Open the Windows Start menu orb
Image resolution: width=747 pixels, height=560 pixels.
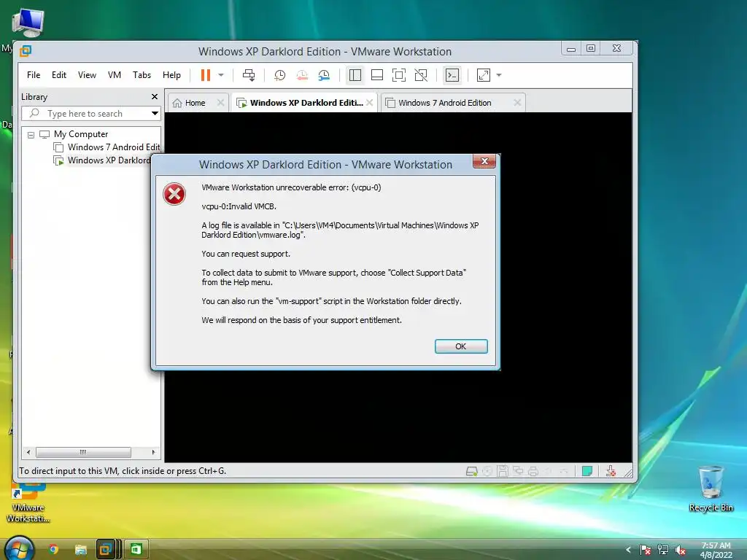[20, 549]
